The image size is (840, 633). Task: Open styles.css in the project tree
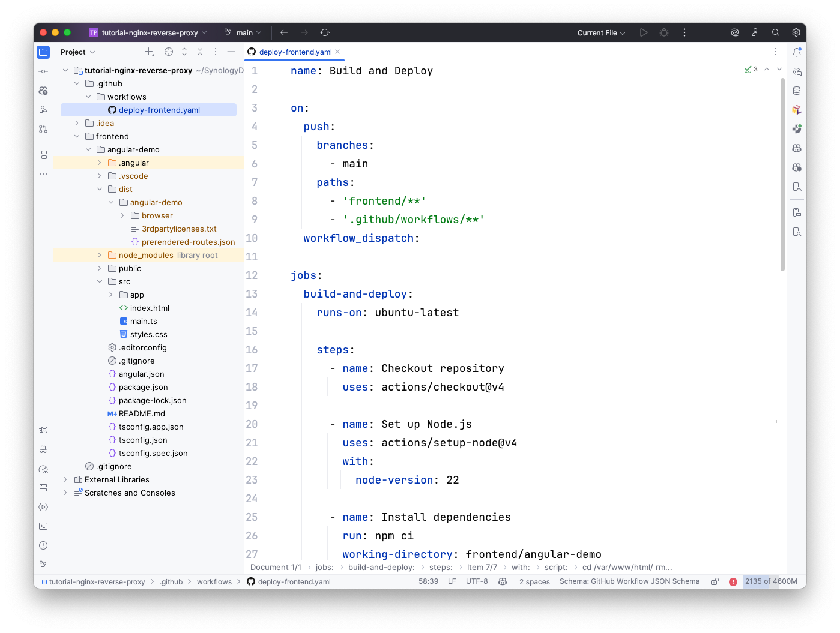[x=148, y=334]
